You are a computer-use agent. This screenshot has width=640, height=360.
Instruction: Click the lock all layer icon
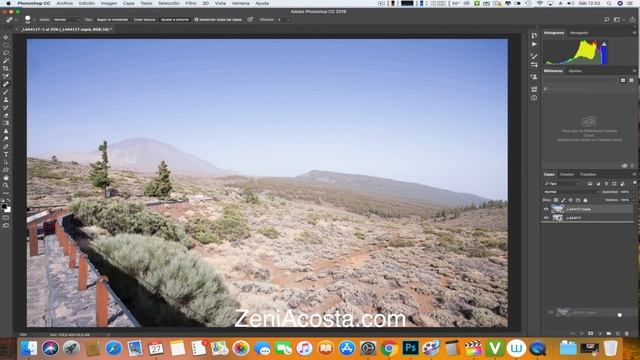pos(585,200)
